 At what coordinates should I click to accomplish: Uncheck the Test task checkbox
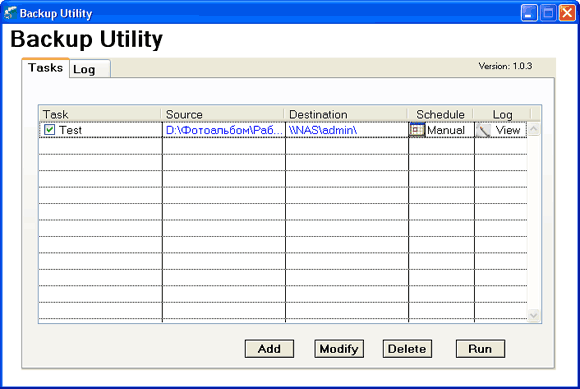tap(49, 130)
